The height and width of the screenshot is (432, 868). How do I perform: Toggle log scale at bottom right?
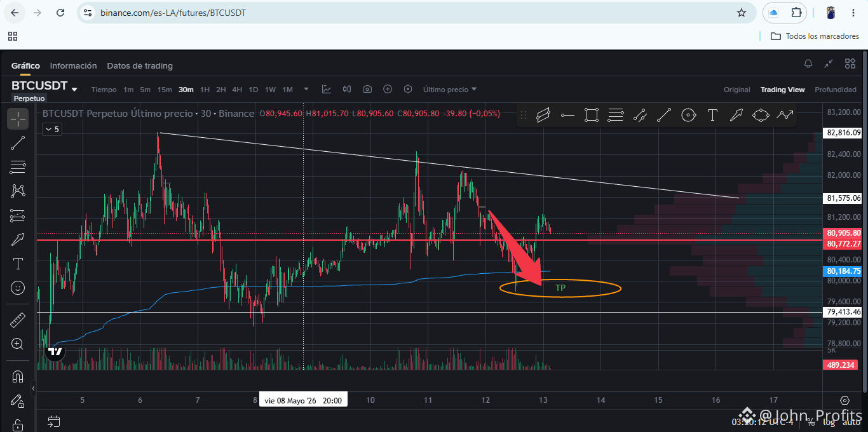[x=830, y=421]
